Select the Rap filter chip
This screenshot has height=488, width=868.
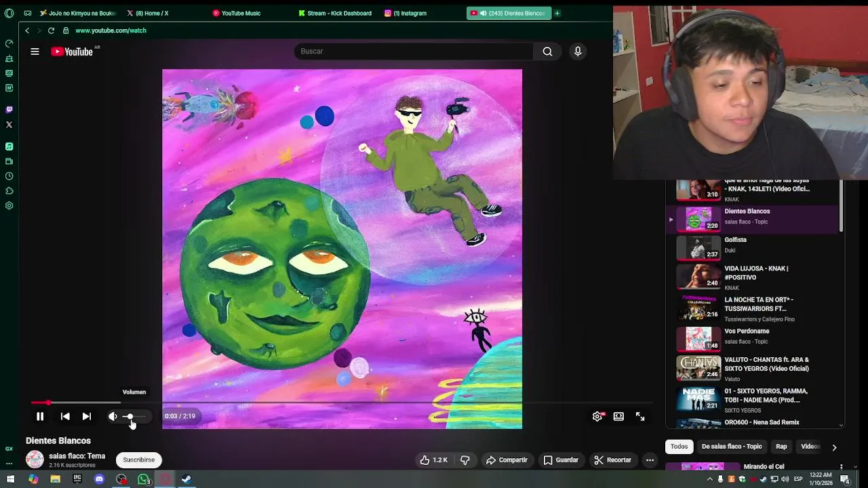(781, 447)
